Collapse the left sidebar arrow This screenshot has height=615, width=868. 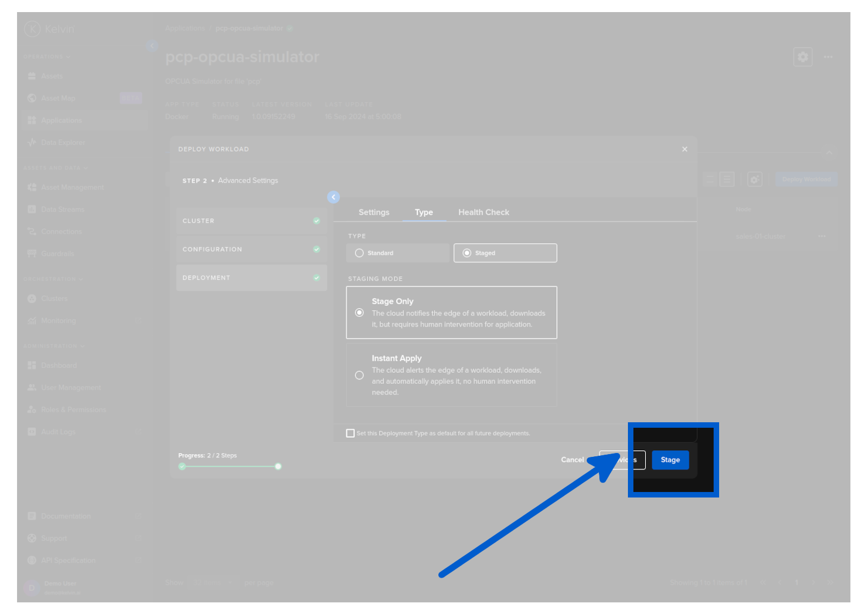click(152, 46)
